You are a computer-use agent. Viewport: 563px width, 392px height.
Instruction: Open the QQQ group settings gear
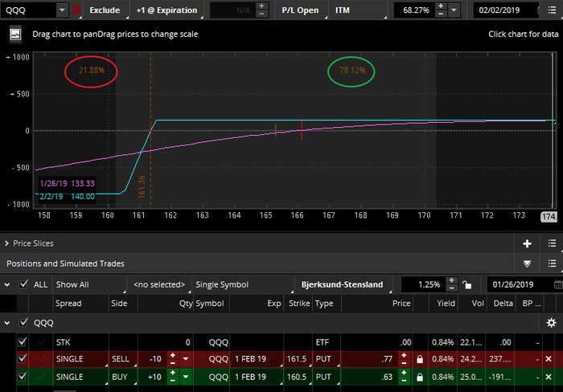click(551, 323)
